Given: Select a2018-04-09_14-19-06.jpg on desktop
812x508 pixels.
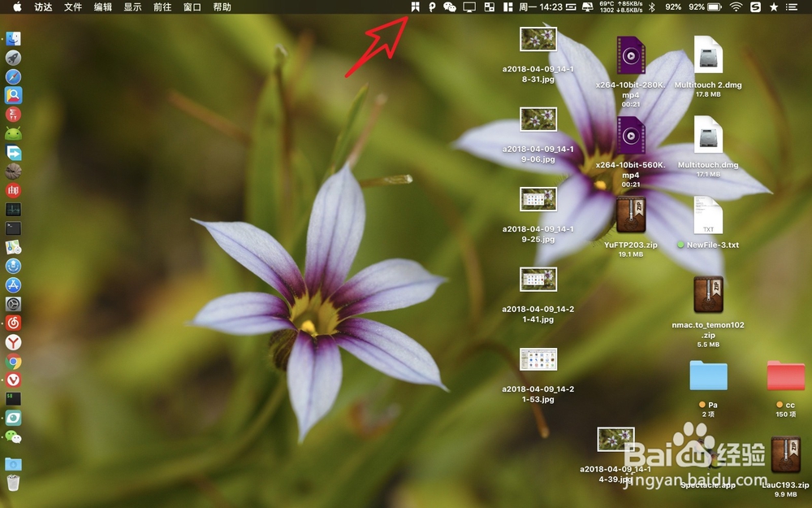Looking at the screenshot, I should tap(538, 119).
